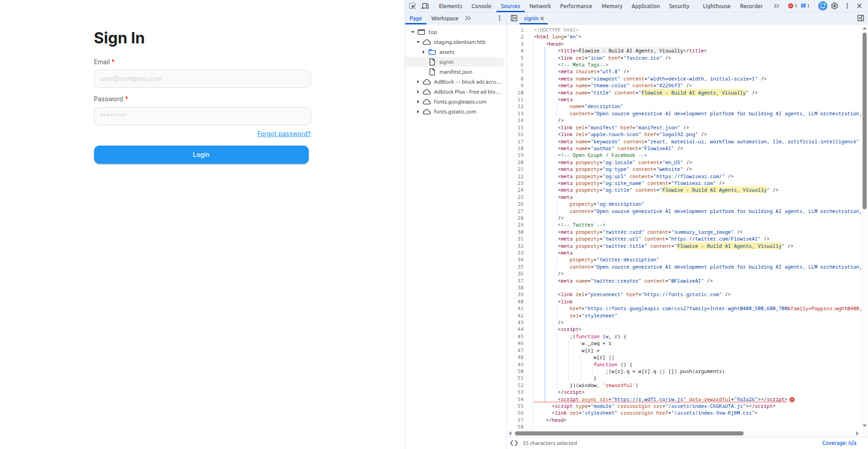Screen dimensions: 868x449
Task: Click line number 54 in gutter
Action: click(x=520, y=400)
